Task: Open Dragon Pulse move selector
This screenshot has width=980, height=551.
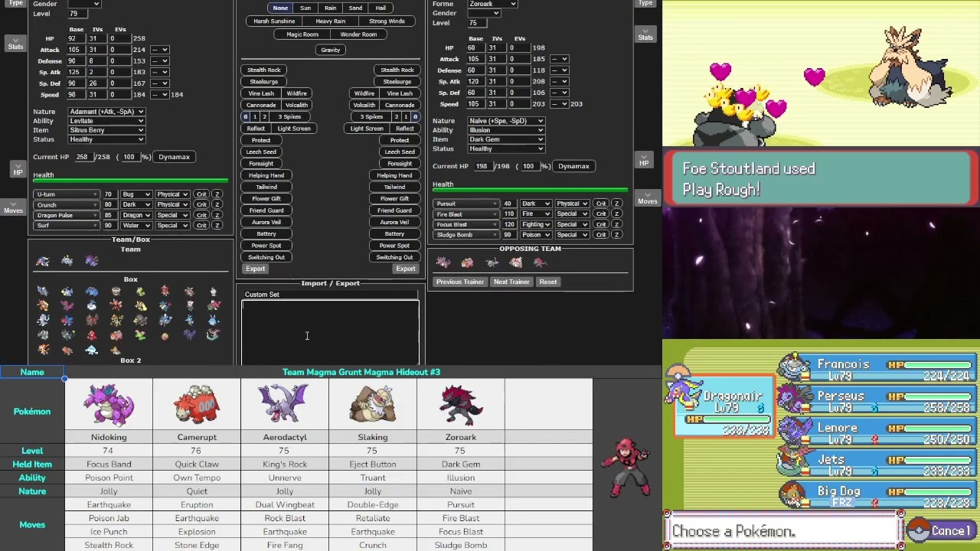Action: [x=67, y=215]
